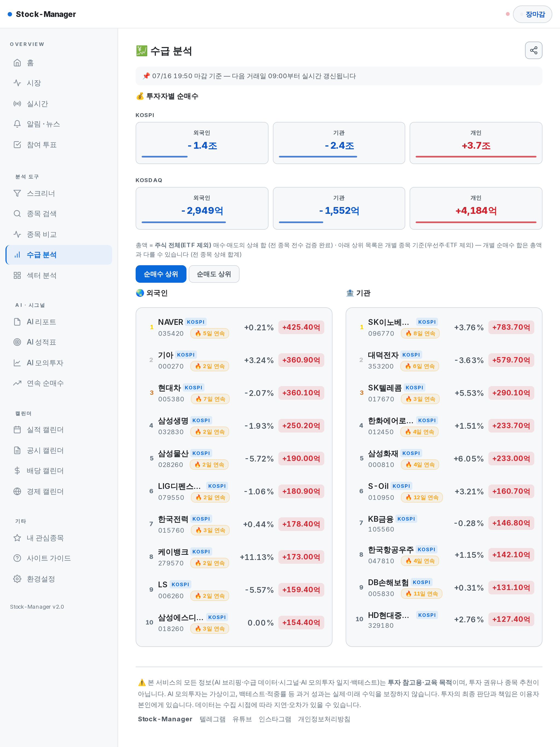This screenshot has height=747, width=560.
Task: Click the share icon button
Action: (x=533, y=50)
